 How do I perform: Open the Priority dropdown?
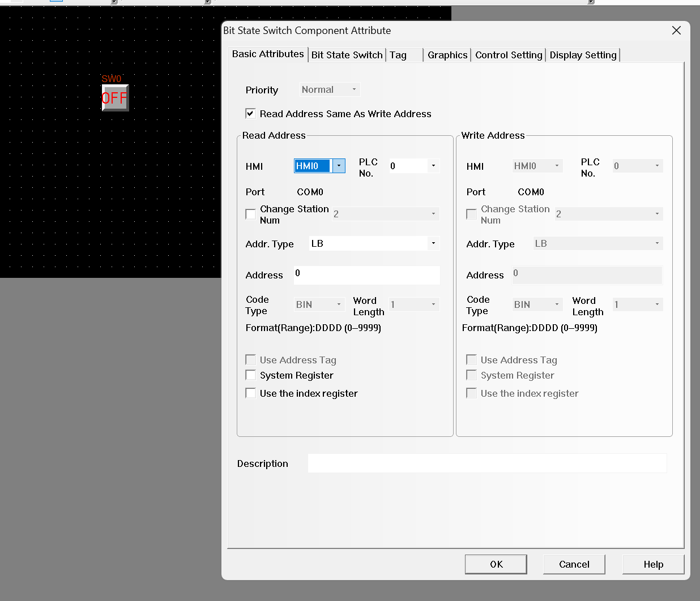tap(330, 89)
